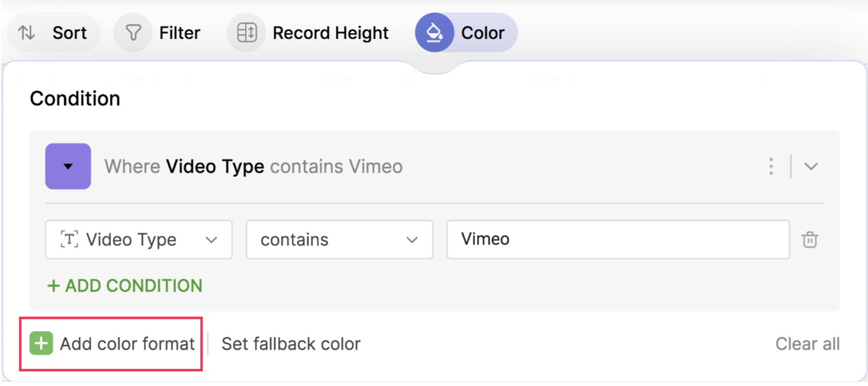
Task: Open the Video Type field dropdown
Action: click(x=139, y=240)
